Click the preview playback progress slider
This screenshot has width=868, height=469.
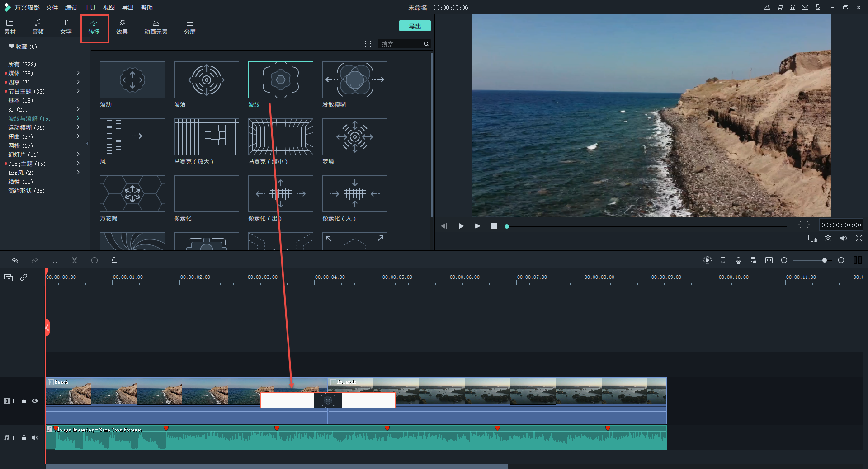click(x=646, y=226)
